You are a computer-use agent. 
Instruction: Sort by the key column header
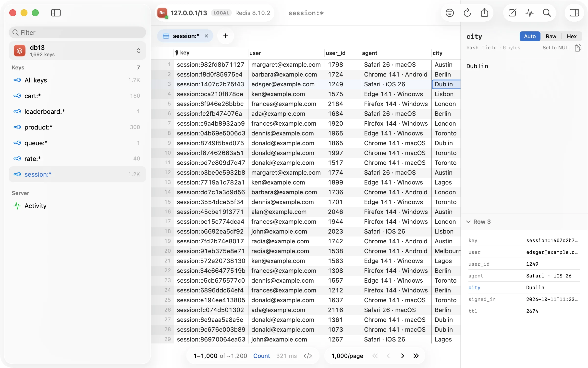pos(211,53)
